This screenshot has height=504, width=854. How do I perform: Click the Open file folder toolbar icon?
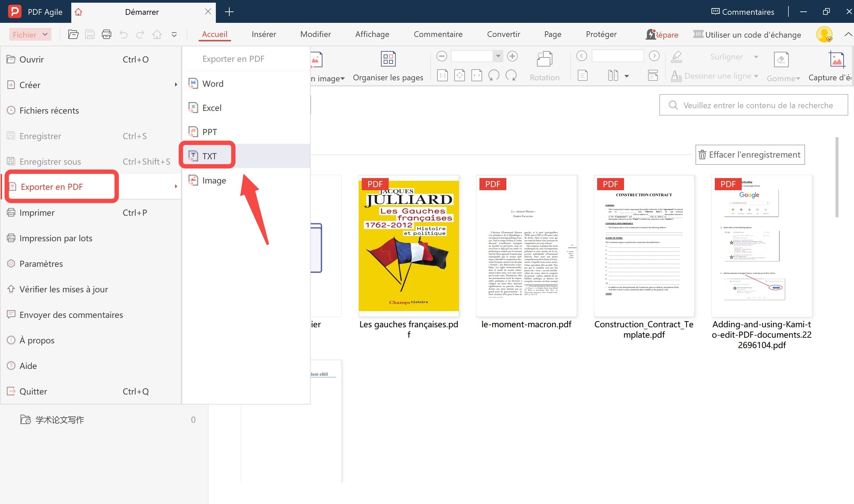pyautogui.click(x=73, y=34)
